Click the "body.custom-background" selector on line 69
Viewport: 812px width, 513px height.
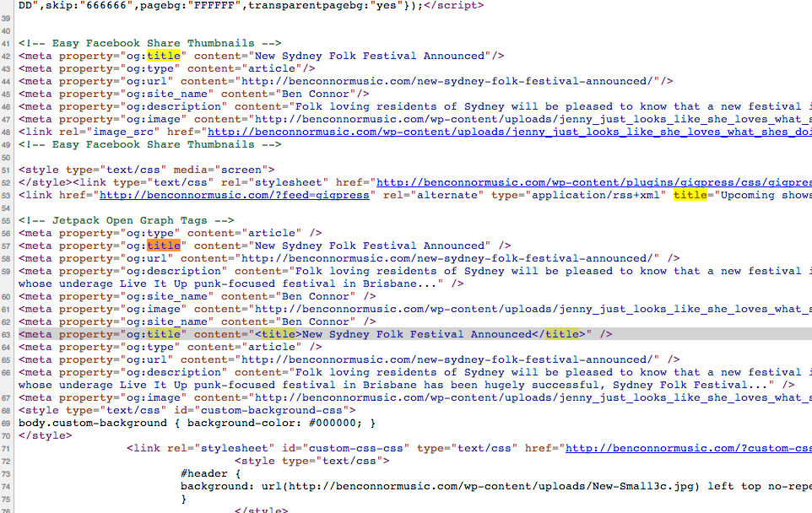pos(93,423)
